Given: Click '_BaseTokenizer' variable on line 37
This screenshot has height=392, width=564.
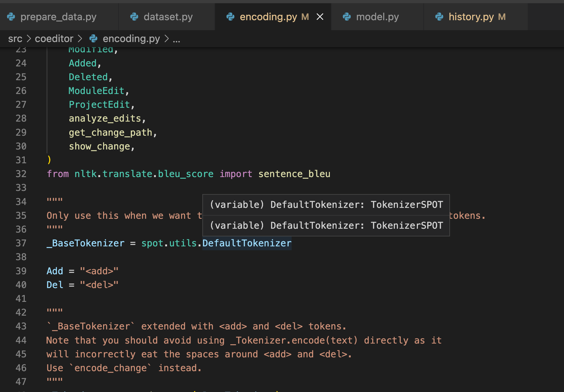Looking at the screenshot, I should [x=85, y=243].
